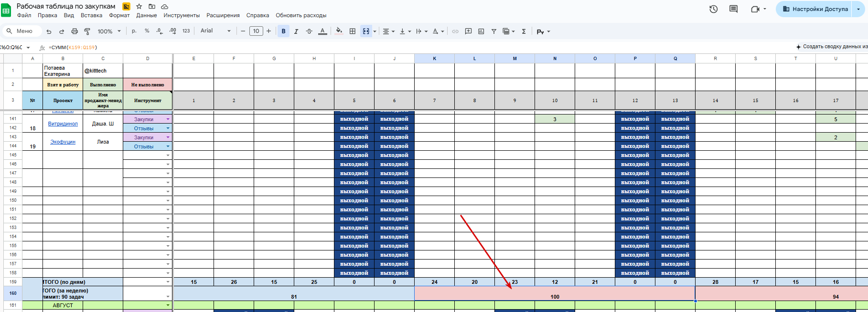Screen dimensions: 868x312
Task: Open the Экофуцин link
Action: 63,142
